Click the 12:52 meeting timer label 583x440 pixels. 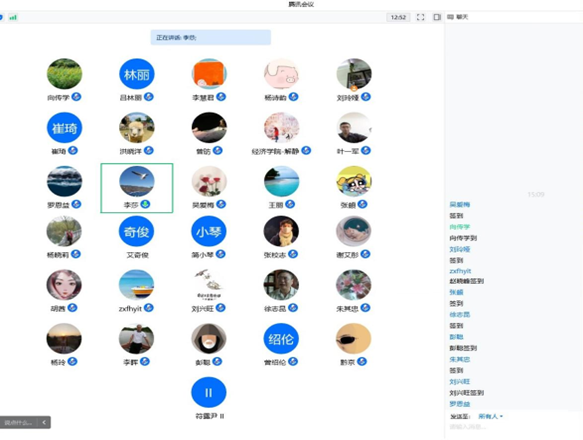coord(399,17)
